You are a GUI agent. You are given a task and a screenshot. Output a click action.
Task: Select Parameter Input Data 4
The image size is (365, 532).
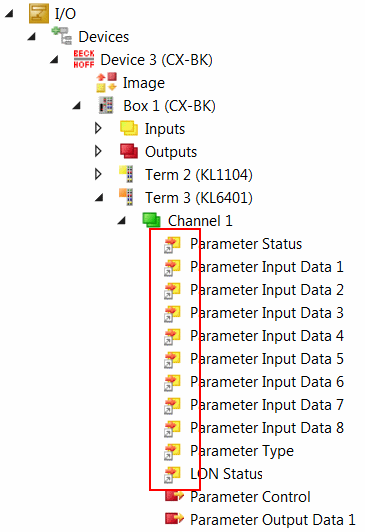pos(267,336)
